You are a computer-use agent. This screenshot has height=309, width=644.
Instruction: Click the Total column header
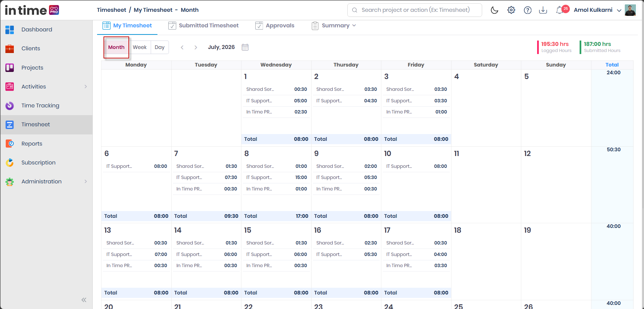point(612,65)
